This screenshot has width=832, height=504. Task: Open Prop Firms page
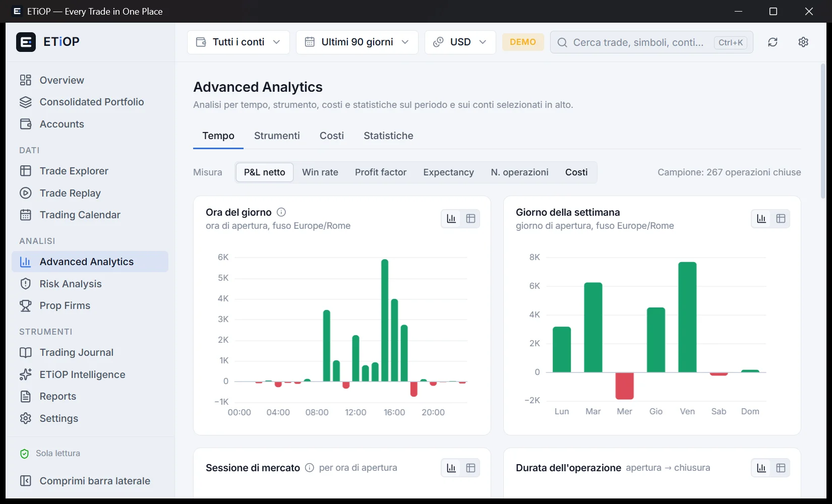[90, 305]
